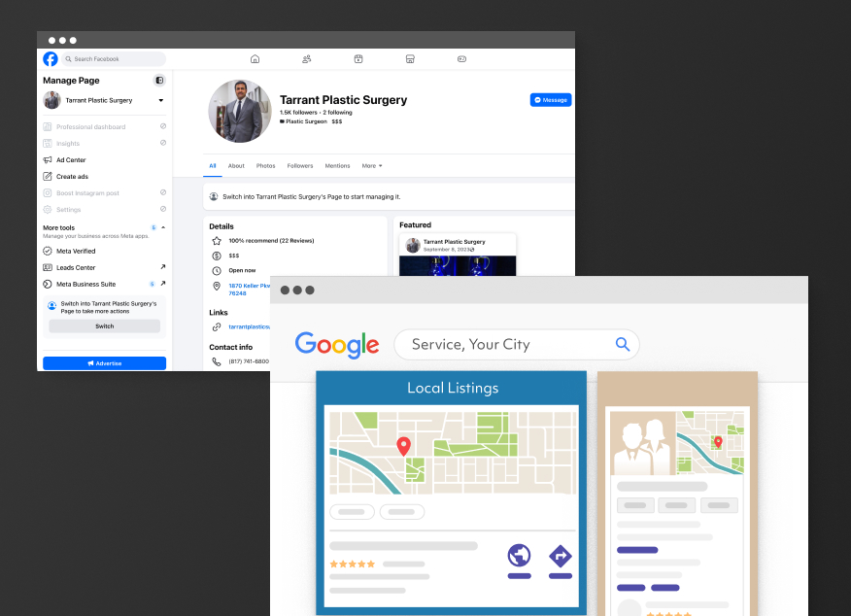
Task: Click the phone icon under Contact info
Action: click(x=217, y=361)
